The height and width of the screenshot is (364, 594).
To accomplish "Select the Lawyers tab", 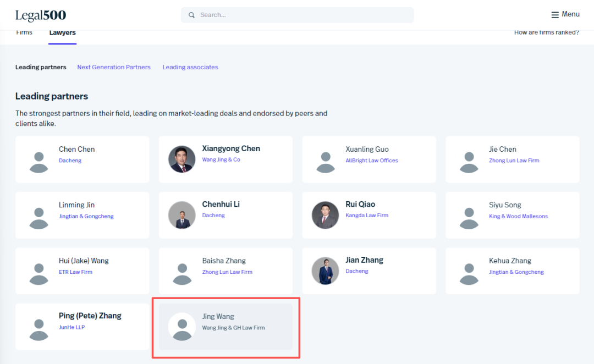I will tap(63, 33).
